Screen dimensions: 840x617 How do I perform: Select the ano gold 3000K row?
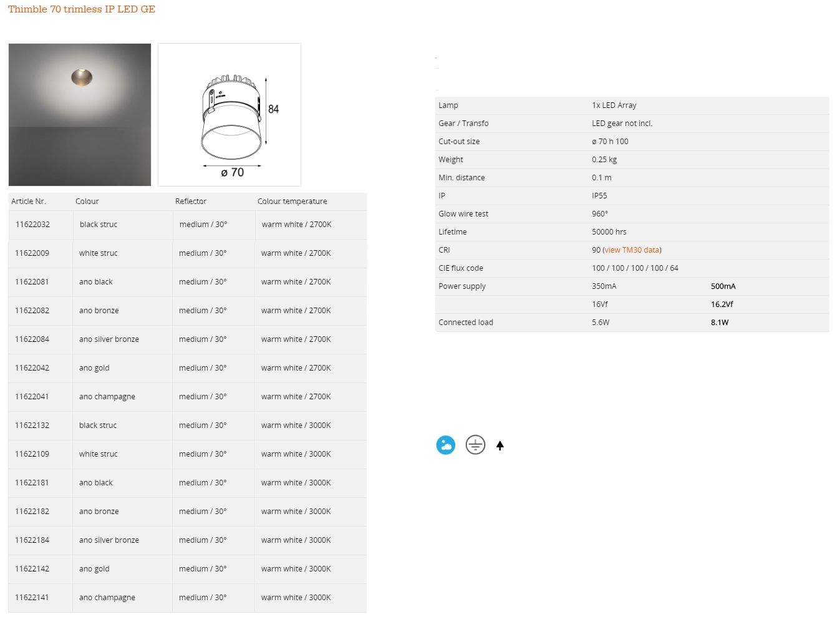point(94,568)
